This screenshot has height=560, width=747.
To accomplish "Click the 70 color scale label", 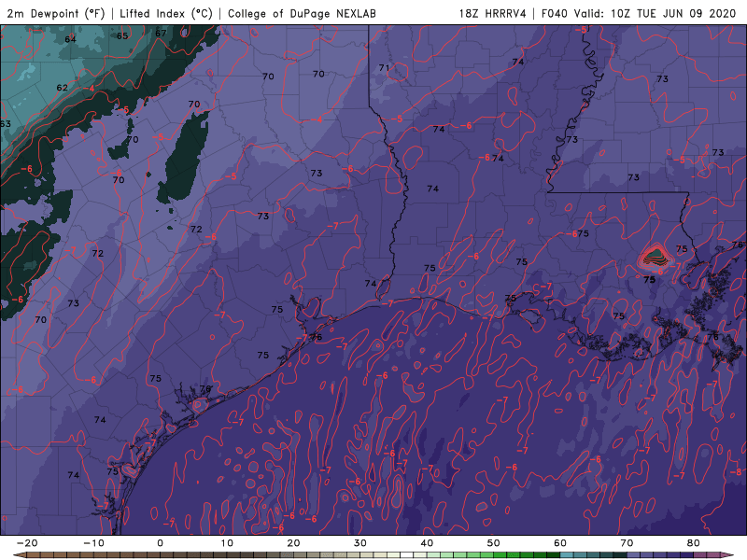I will coord(627,543).
